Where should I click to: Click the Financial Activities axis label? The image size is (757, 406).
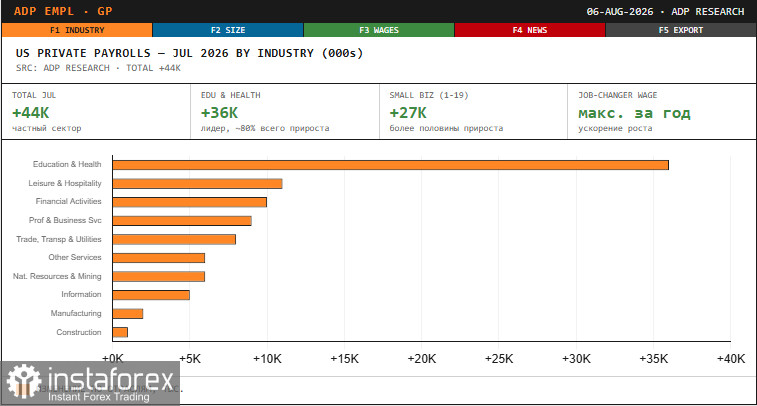click(x=69, y=201)
